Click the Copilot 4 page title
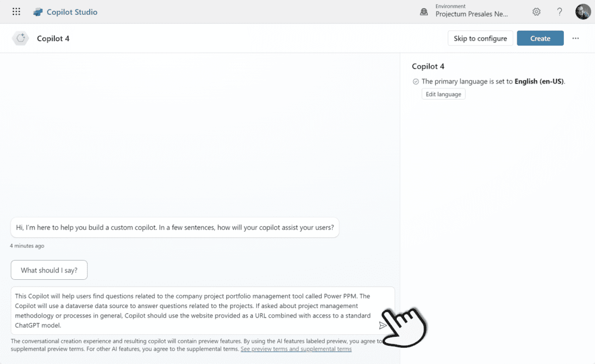The height and width of the screenshot is (364, 595). tap(53, 38)
